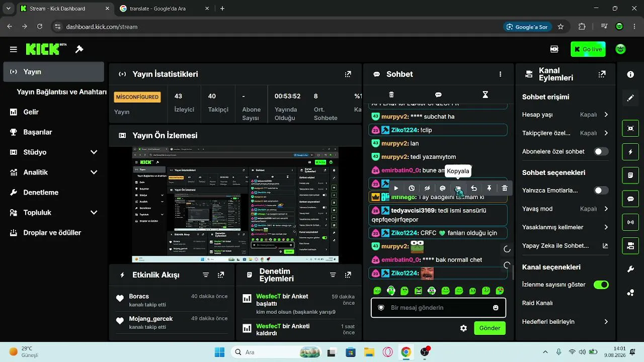
Task: Click the crossed-eye hide icon in message toolbar
Action: coord(427,188)
